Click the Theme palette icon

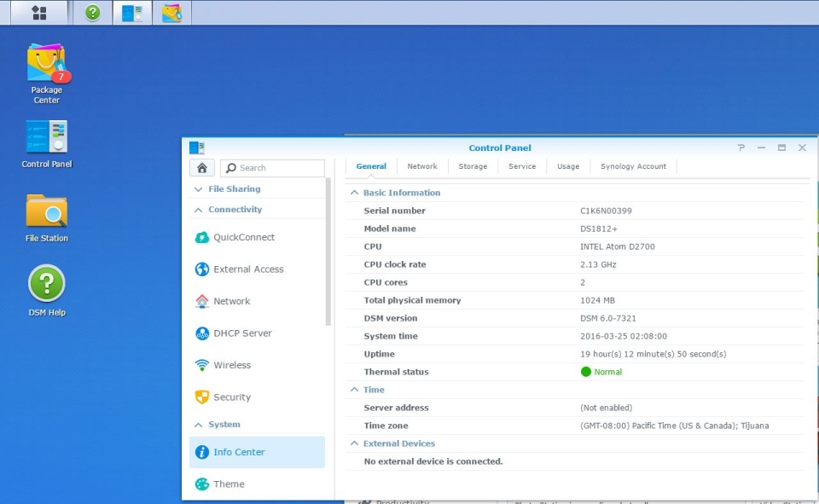pos(202,484)
